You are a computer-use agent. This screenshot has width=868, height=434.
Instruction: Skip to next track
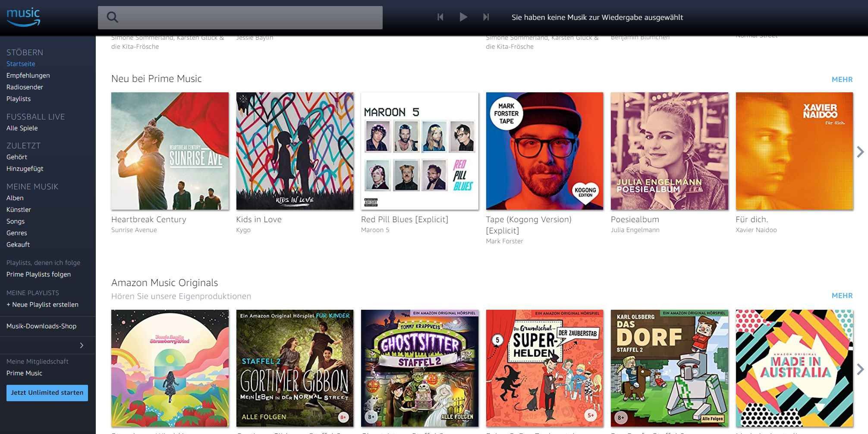tap(486, 17)
